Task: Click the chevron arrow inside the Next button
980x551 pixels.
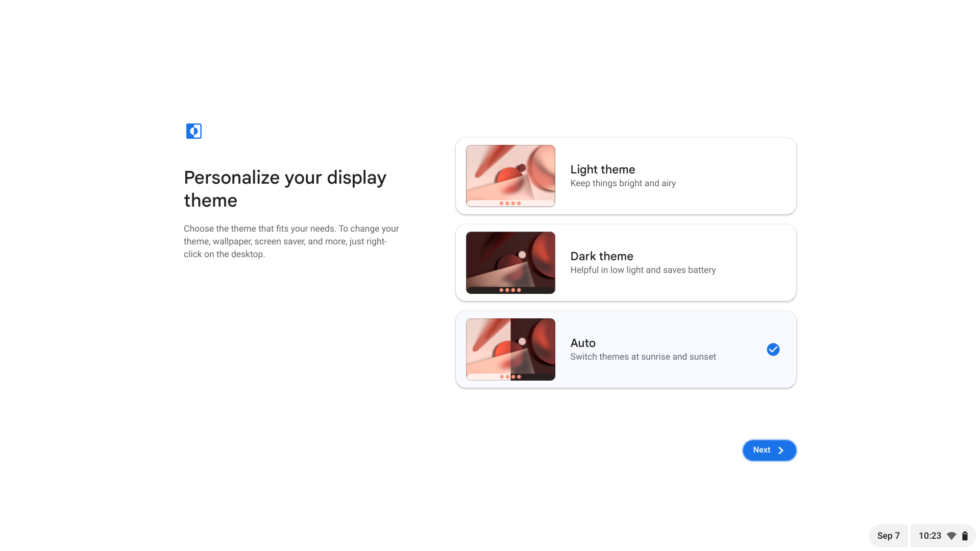Action: pyautogui.click(x=780, y=450)
